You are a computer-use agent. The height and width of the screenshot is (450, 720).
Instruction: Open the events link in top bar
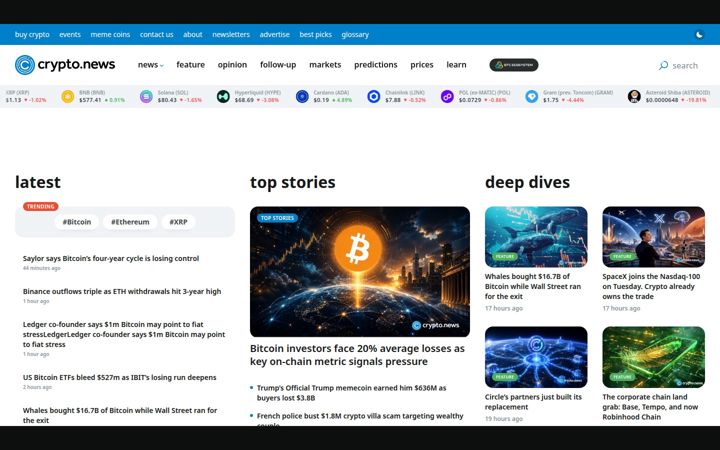coord(70,34)
